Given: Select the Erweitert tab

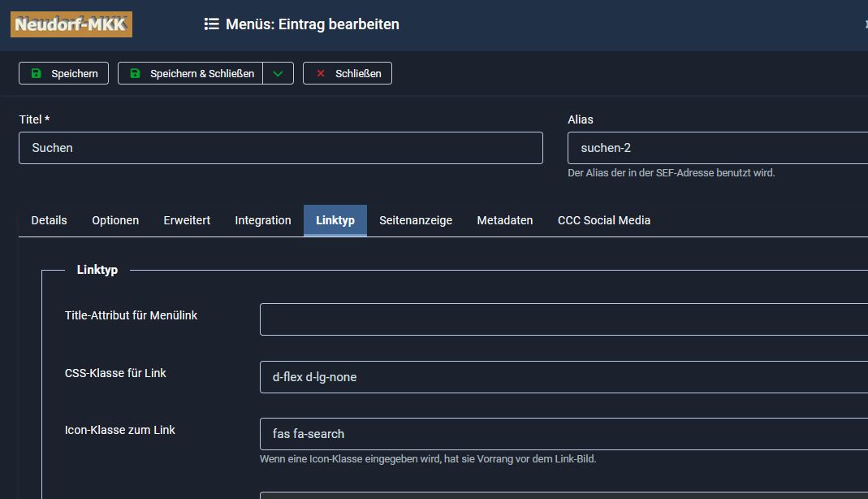Looking at the screenshot, I should pos(187,220).
